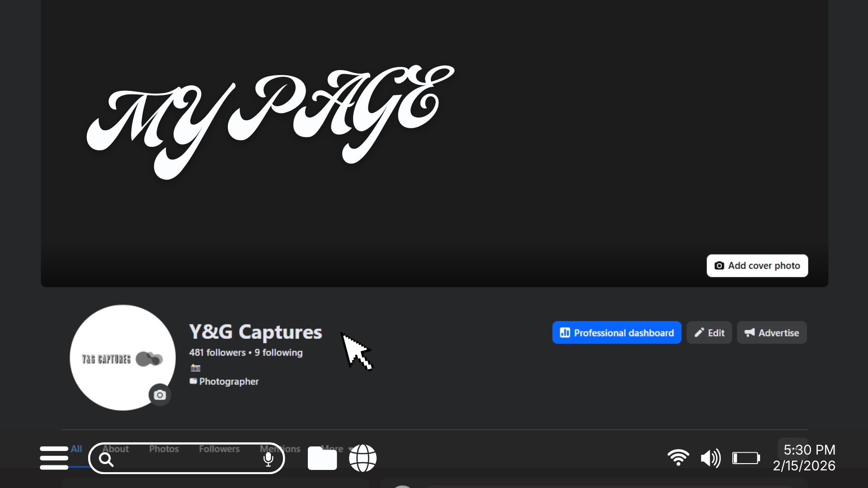
Task: Click the speaker volume icon
Action: point(711,458)
